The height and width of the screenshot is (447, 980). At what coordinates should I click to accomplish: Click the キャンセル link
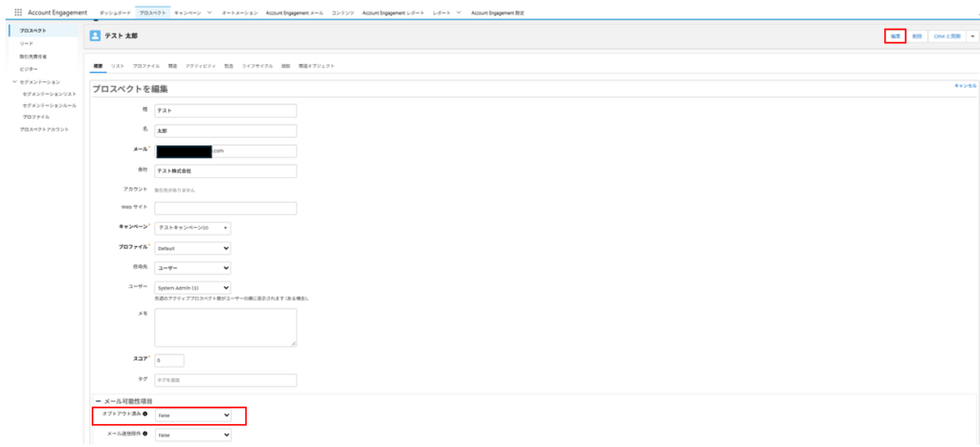[x=965, y=85]
